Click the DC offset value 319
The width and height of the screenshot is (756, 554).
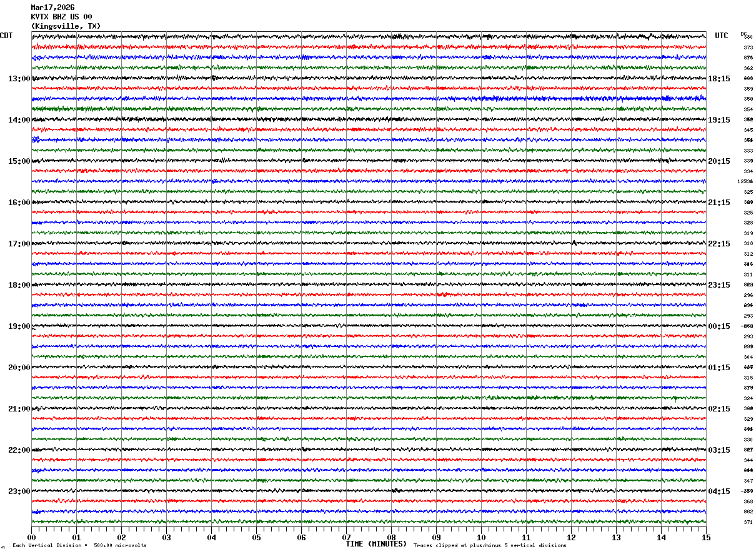click(748, 233)
